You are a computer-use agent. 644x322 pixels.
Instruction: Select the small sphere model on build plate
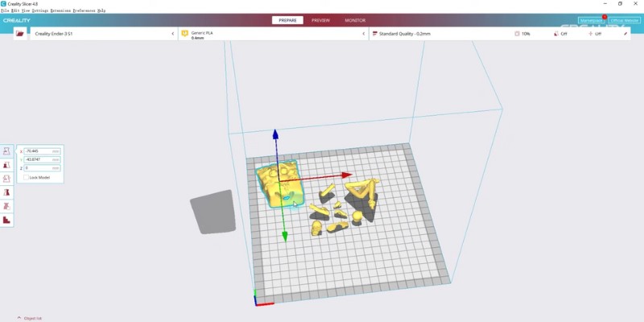coord(357,217)
